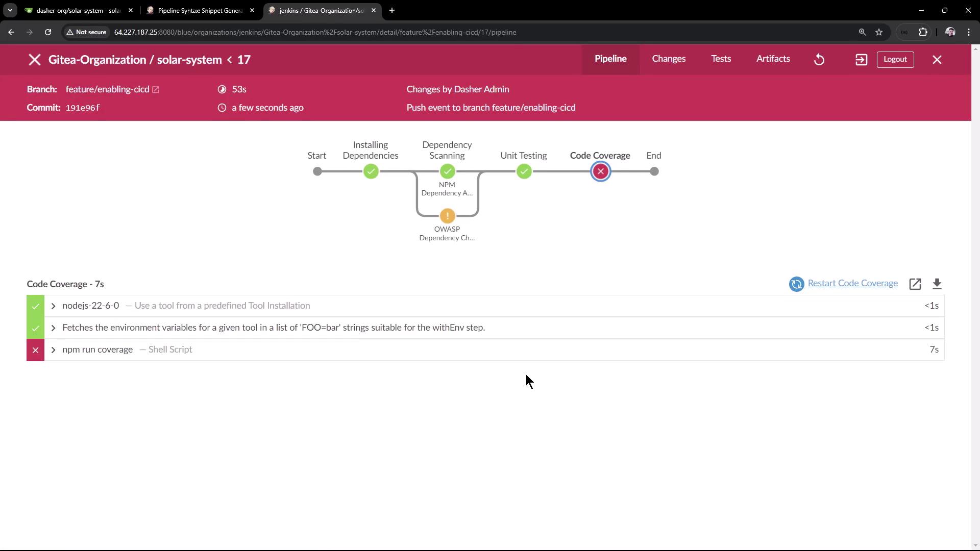Download the Code Coverage log
Viewport: 980px width, 551px height.
coord(937,284)
